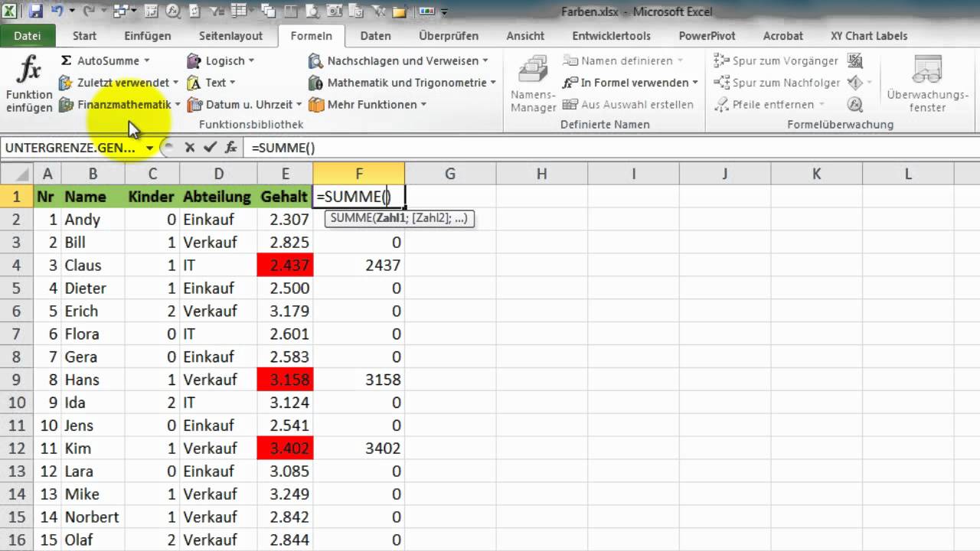Click Gehalt header cell

point(285,197)
